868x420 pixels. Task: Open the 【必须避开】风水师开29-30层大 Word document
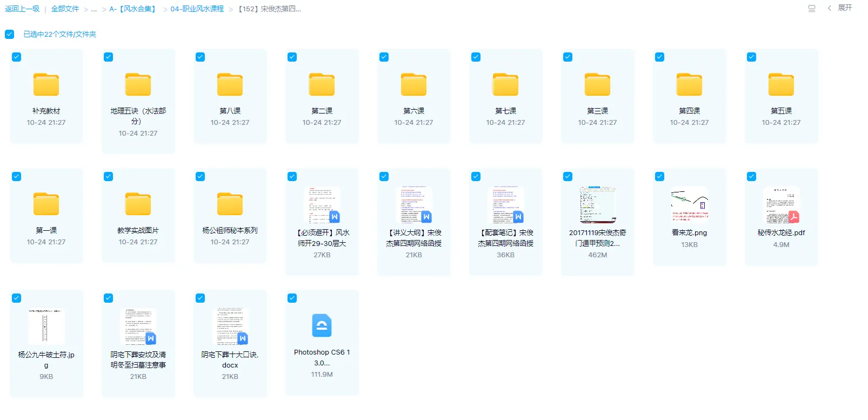coord(322,205)
